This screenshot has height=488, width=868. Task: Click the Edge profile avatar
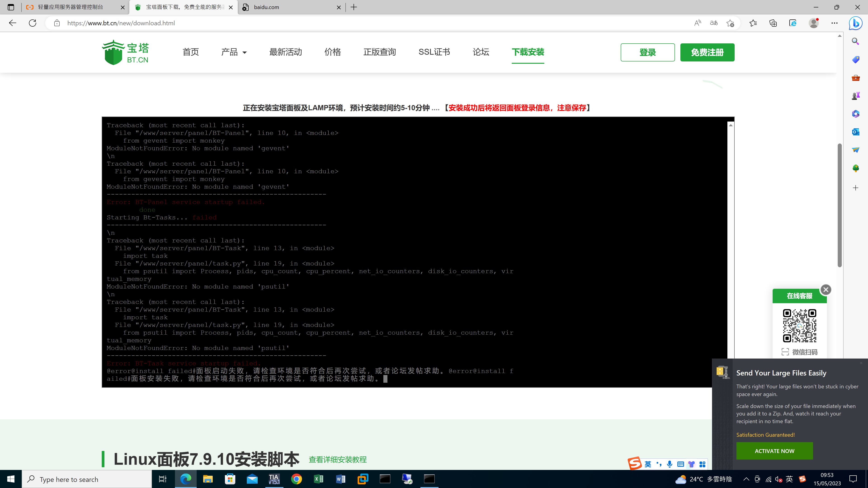[814, 23]
